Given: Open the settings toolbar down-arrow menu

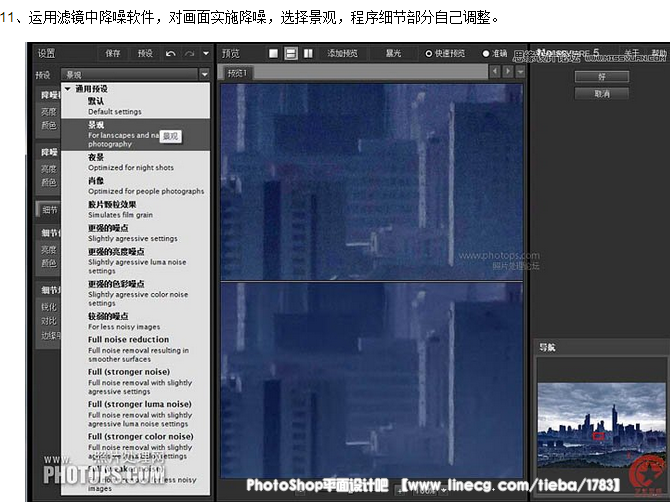Looking at the screenshot, I should tap(206, 53).
